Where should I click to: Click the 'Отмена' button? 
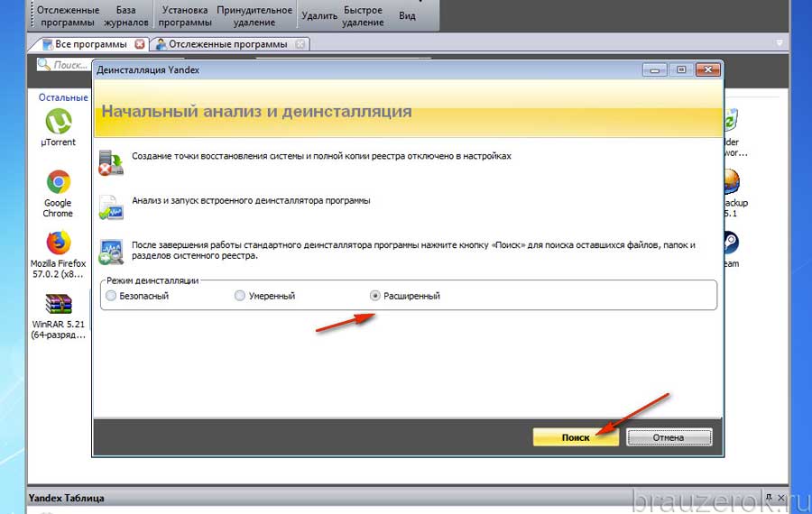pyautogui.click(x=669, y=437)
